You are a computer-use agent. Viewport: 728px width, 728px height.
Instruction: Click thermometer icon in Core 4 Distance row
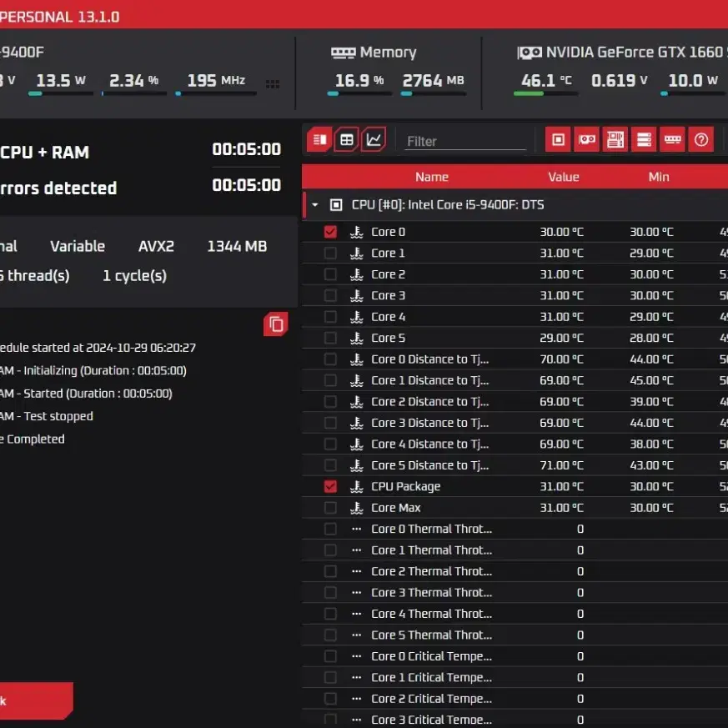click(x=357, y=444)
